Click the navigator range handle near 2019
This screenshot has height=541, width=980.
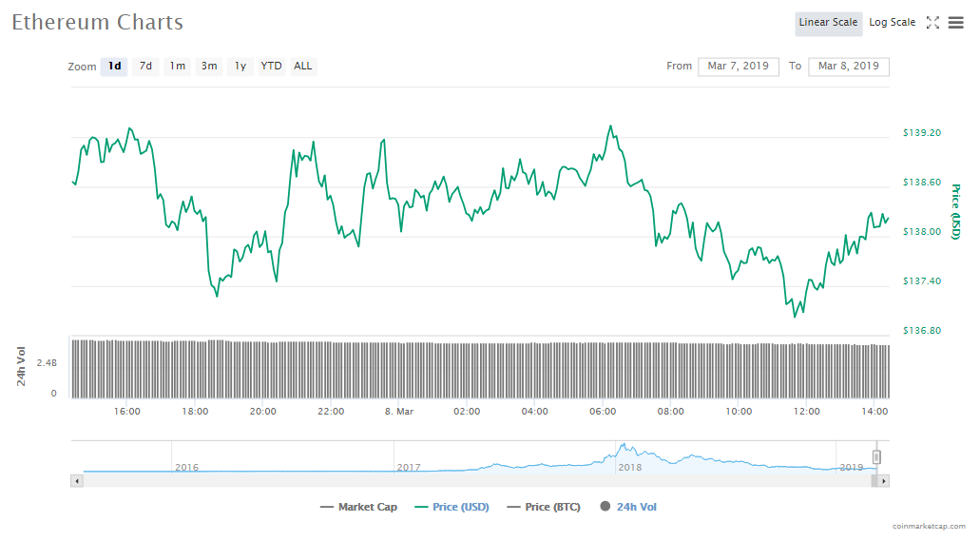876,457
